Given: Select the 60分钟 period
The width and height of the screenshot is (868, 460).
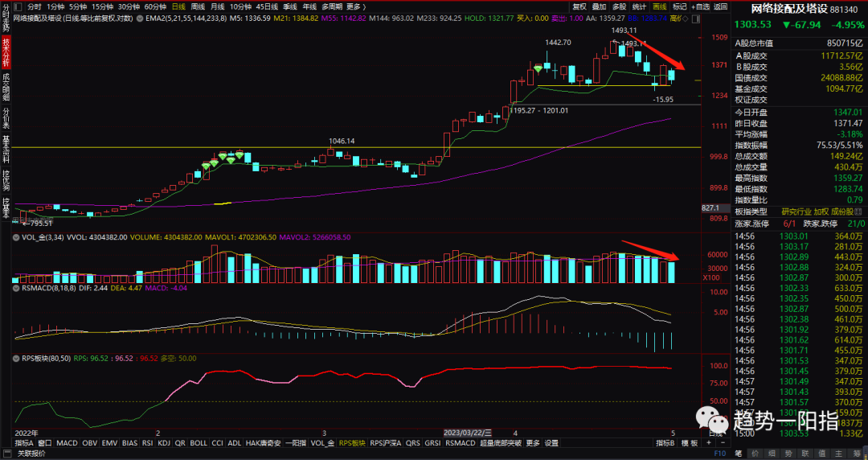Looking at the screenshot, I should 156,6.
